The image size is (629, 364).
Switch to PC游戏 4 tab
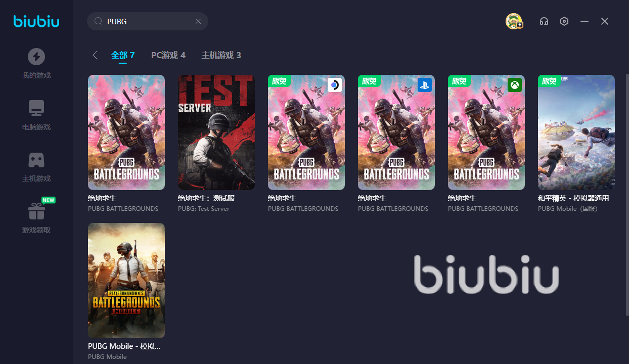tap(168, 55)
